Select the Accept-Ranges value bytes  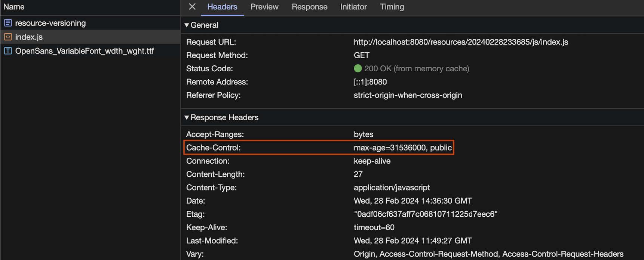[364, 134]
